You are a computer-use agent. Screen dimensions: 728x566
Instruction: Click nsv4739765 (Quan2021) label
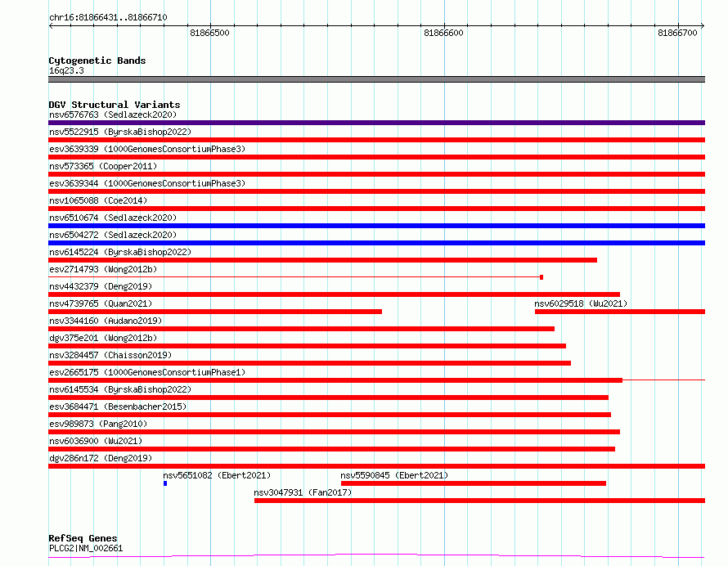101,303
